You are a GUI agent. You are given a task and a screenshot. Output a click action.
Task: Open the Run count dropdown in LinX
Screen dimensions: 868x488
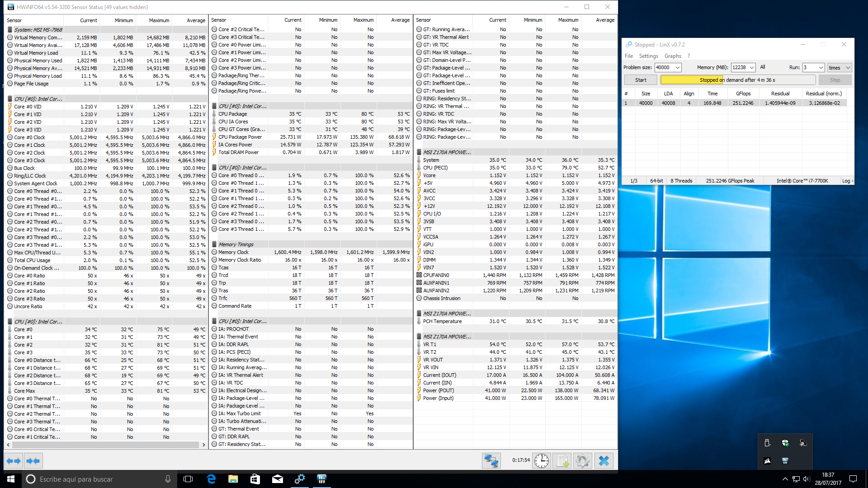(821, 67)
